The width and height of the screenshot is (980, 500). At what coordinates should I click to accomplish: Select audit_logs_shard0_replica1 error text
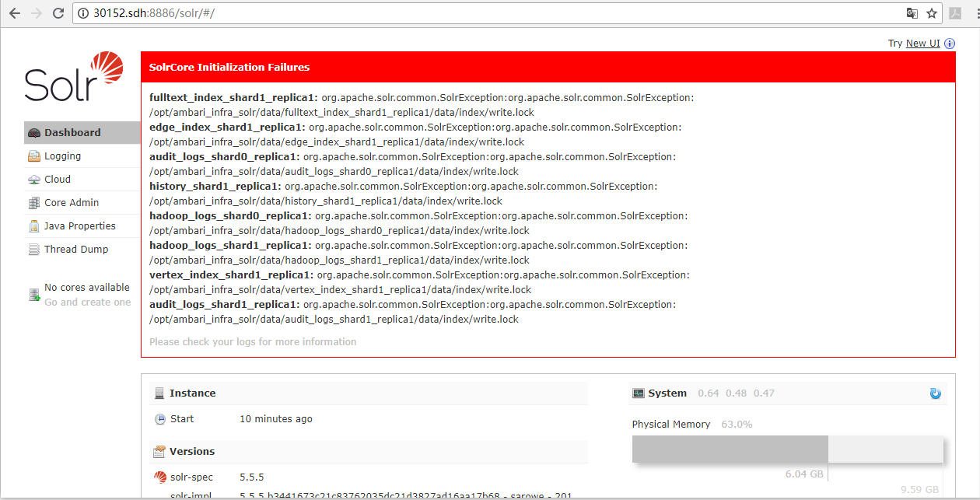tap(413, 165)
